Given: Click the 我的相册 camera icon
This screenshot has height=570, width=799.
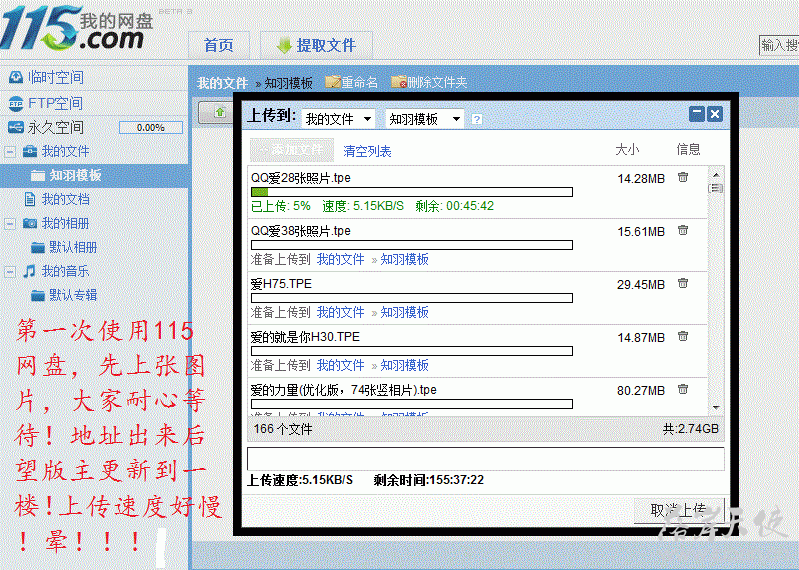Looking at the screenshot, I should click(30, 223).
